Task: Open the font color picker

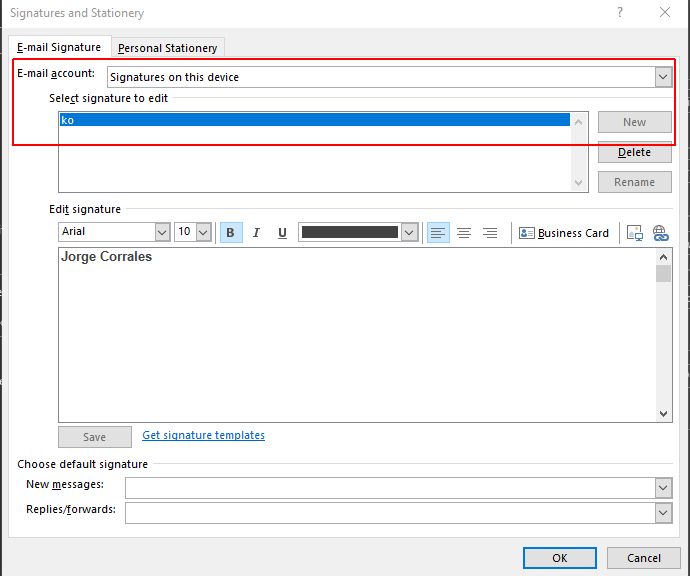Action: coord(408,232)
